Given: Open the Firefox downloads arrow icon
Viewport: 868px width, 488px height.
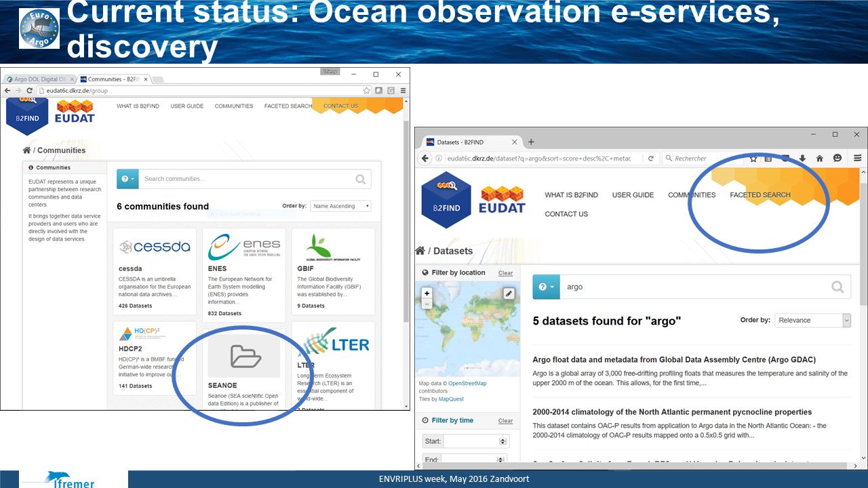Looking at the screenshot, I should (803, 159).
